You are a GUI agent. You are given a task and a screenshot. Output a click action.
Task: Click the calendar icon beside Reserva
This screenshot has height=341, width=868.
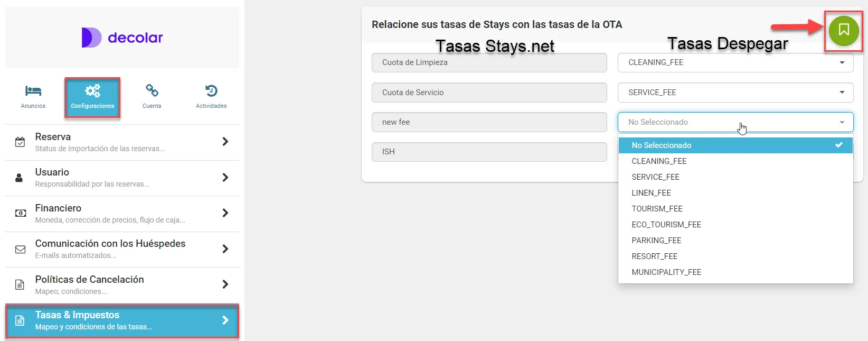[20, 142]
